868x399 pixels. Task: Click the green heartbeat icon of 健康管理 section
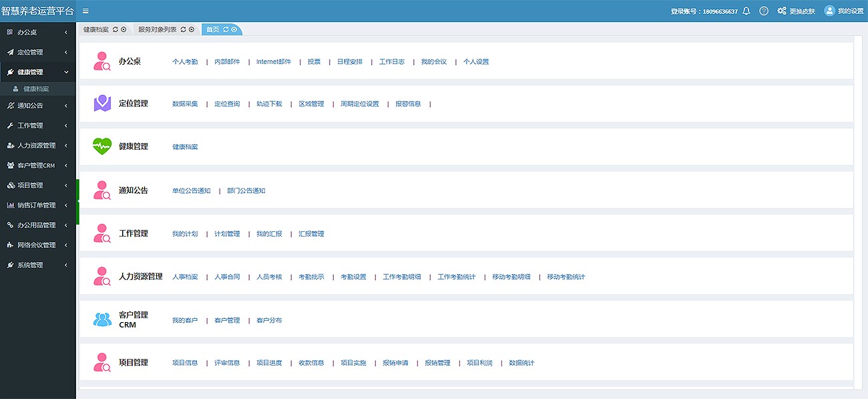tap(102, 146)
